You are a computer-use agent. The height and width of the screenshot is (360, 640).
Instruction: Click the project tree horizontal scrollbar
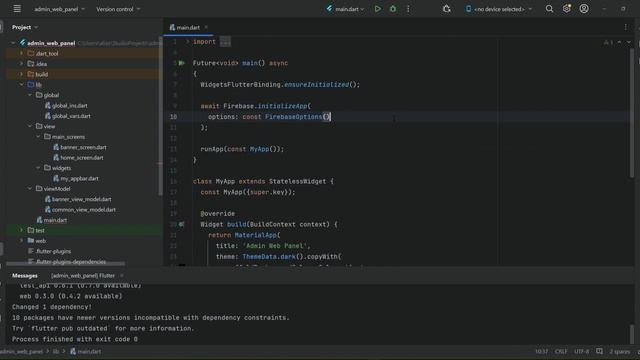click(65, 264)
